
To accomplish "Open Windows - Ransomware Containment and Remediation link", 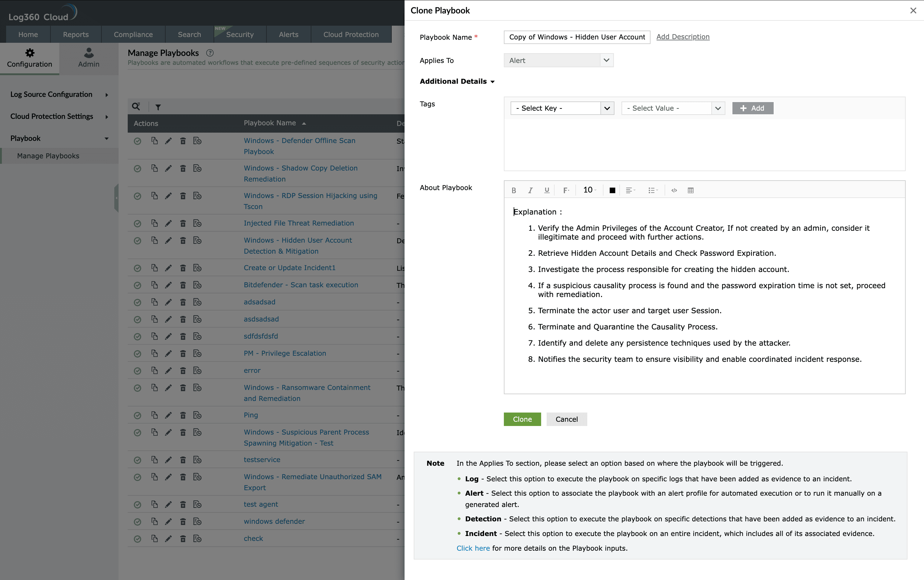I will [x=307, y=393].
